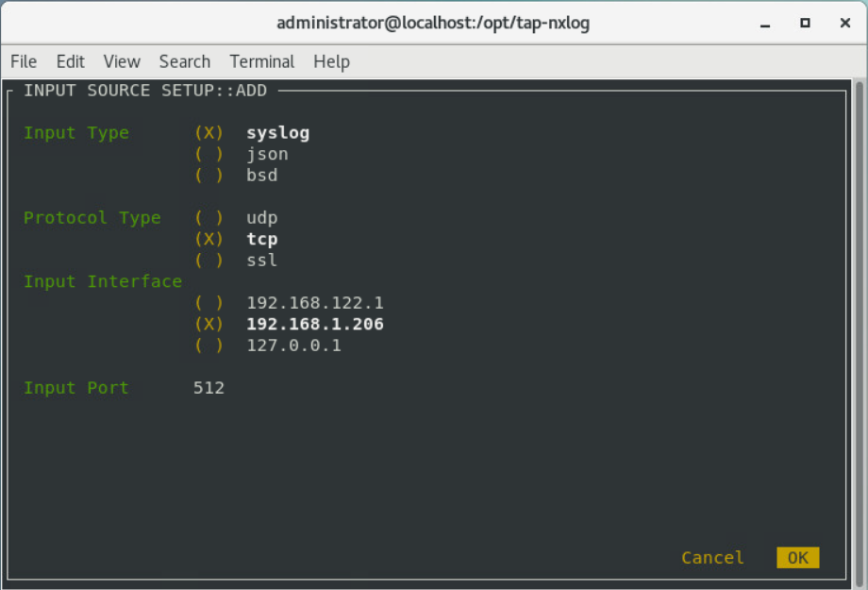This screenshot has width=868, height=590.
Task: Maximize the terminal window
Action: point(805,23)
